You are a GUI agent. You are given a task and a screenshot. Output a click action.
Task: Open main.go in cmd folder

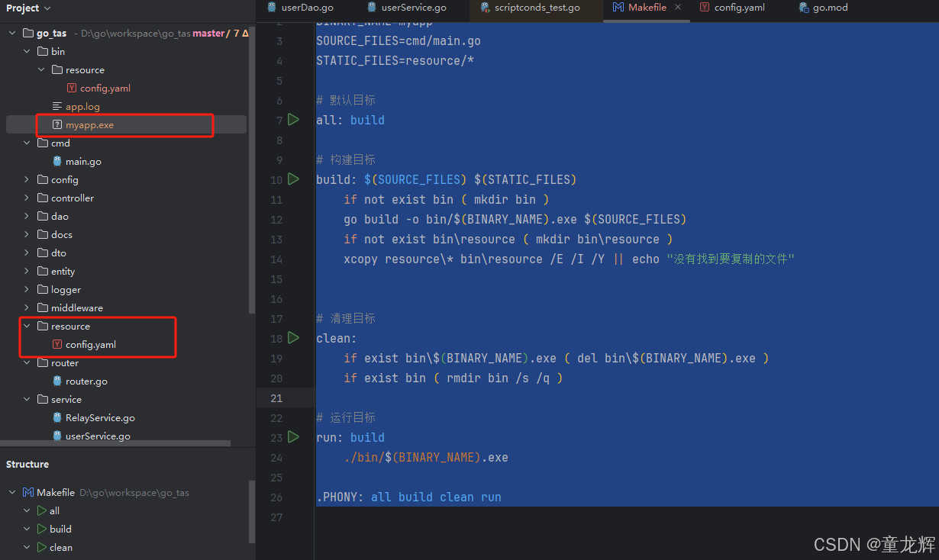click(83, 162)
